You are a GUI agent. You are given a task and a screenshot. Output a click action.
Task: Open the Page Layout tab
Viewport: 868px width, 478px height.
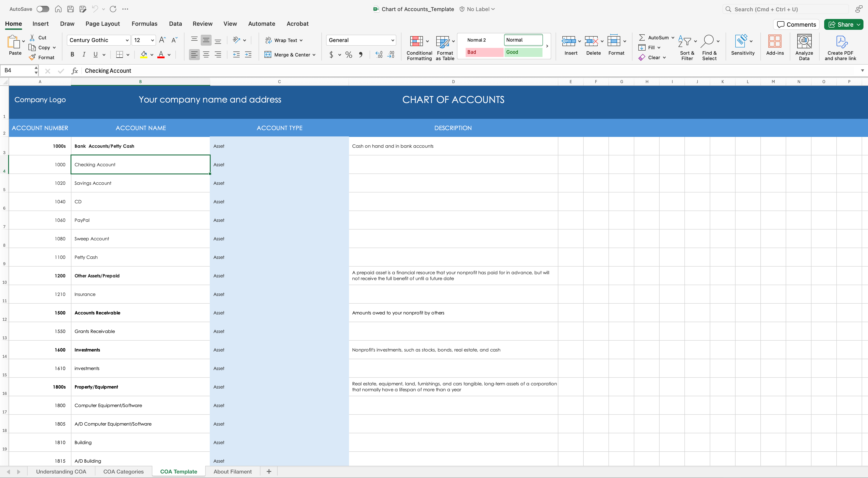point(102,23)
